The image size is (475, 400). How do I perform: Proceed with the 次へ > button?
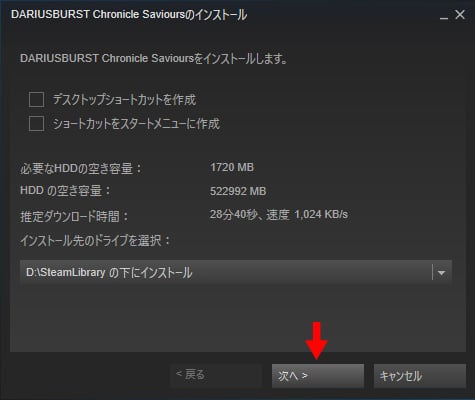click(x=318, y=376)
